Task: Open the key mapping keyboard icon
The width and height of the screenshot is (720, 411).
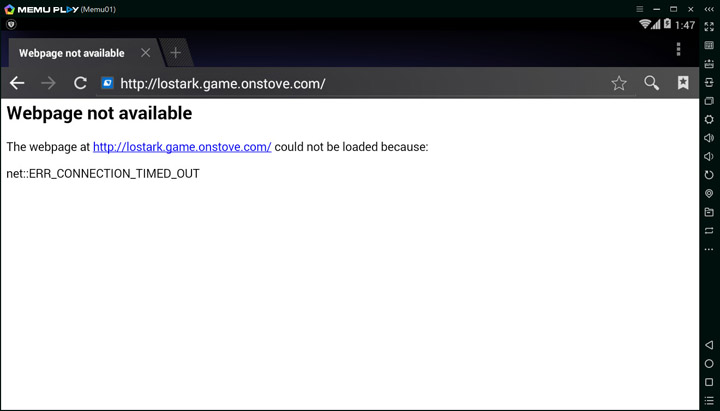Action: pyautogui.click(x=709, y=45)
